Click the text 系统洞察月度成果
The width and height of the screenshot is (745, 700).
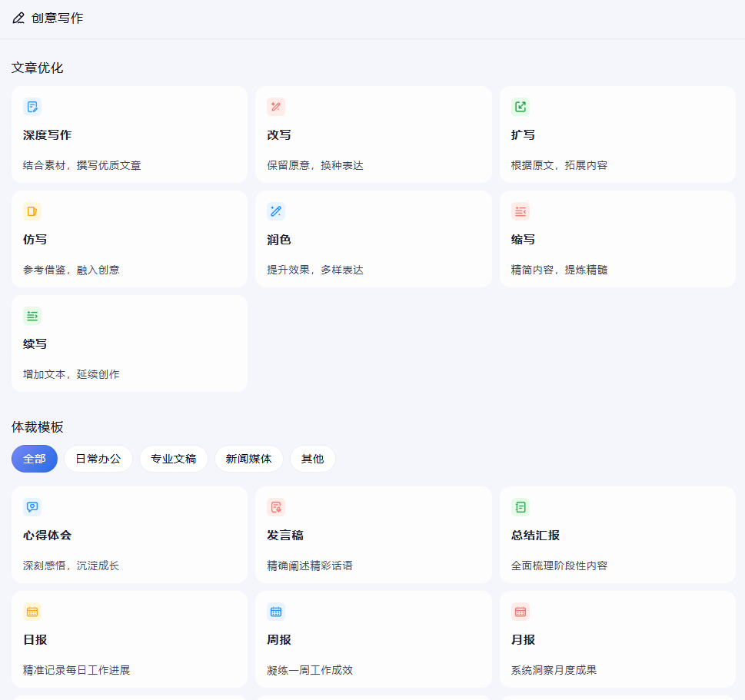tap(554, 670)
